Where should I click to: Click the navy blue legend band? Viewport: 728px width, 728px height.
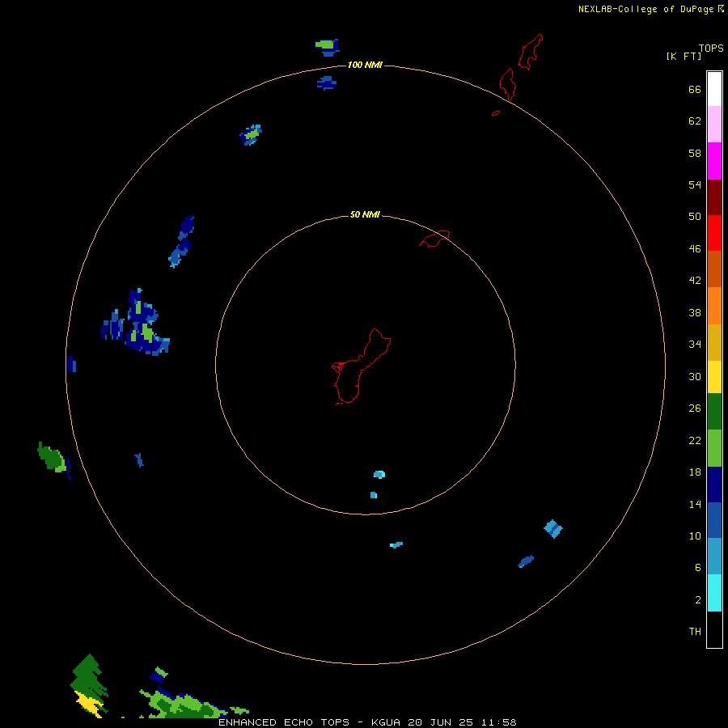point(714,485)
